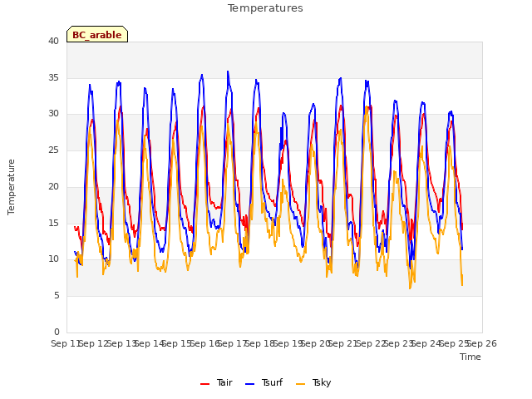Toggle the Tair legend entry
This screenshot has width=532, height=399.
click(x=216, y=382)
